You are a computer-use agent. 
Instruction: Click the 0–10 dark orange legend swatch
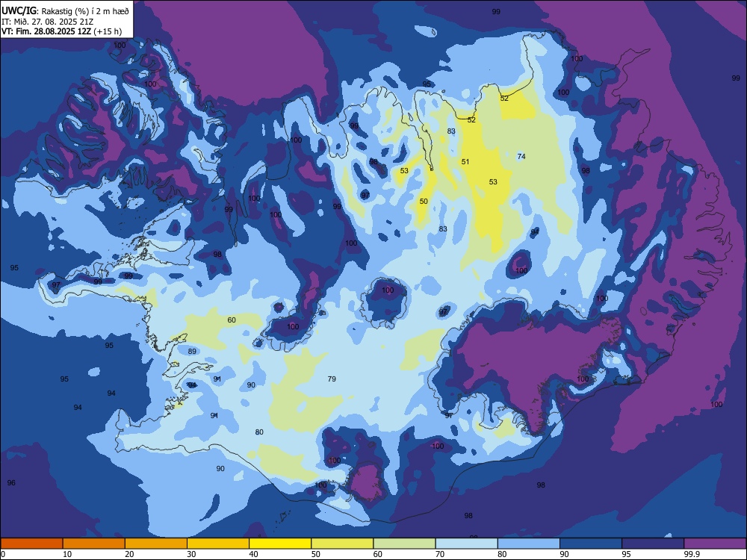(31, 544)
